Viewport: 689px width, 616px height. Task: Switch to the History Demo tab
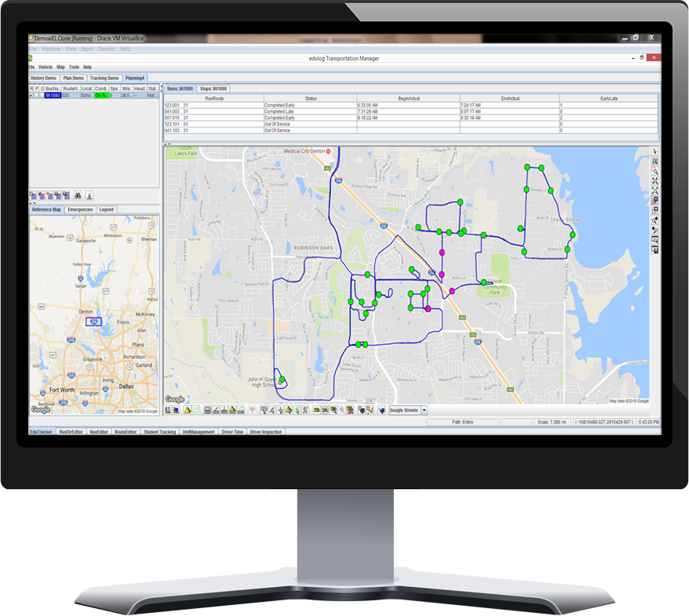(x=44, y=78)
